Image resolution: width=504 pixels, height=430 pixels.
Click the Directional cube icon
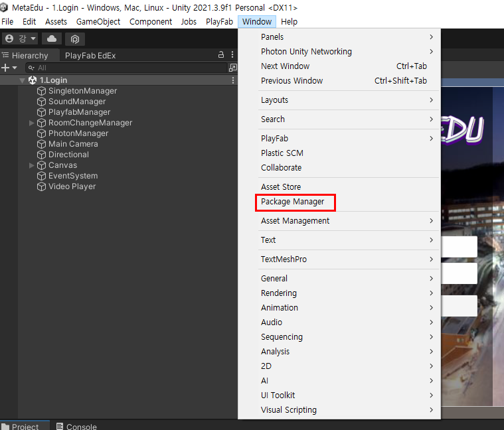point(41,155)
